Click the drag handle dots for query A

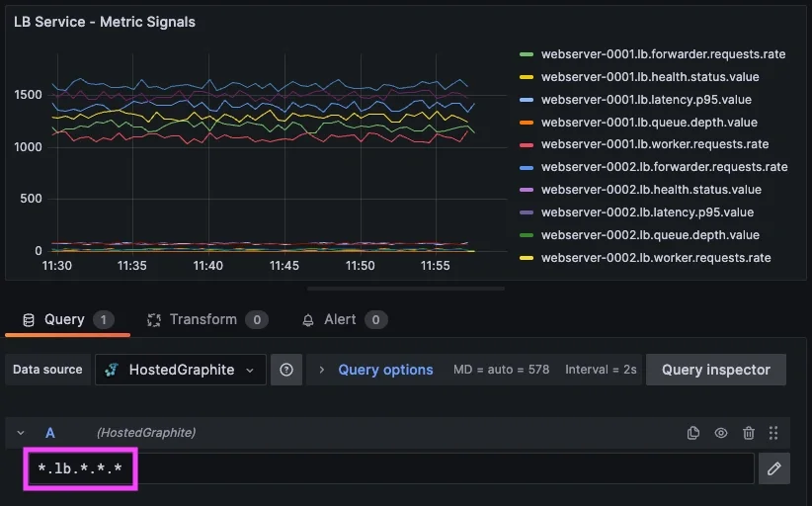[773, 433]
